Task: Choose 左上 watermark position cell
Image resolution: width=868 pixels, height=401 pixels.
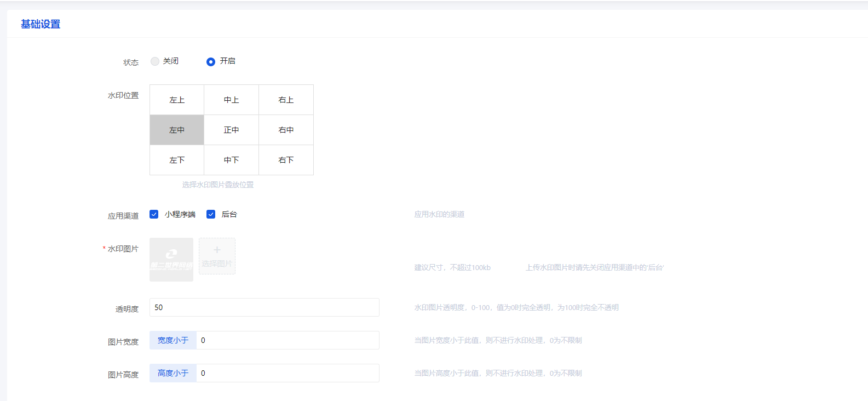Action: tap(177, 100)
